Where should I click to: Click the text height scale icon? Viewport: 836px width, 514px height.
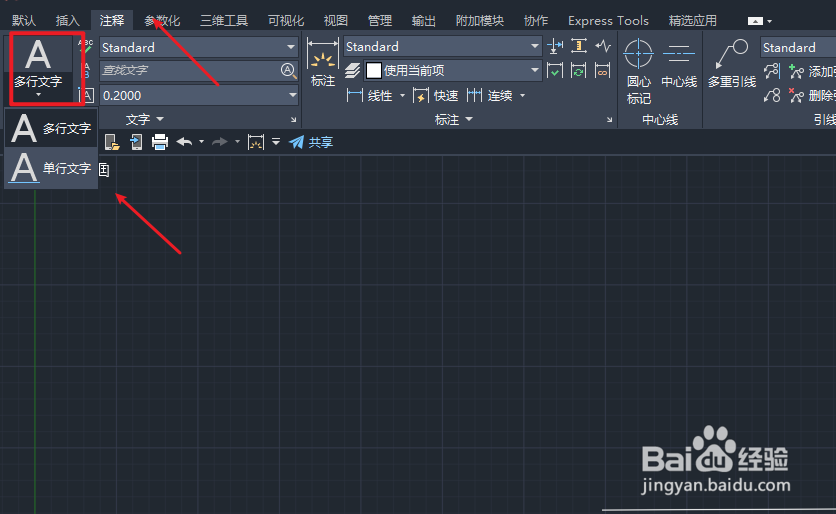pos(86,95)
